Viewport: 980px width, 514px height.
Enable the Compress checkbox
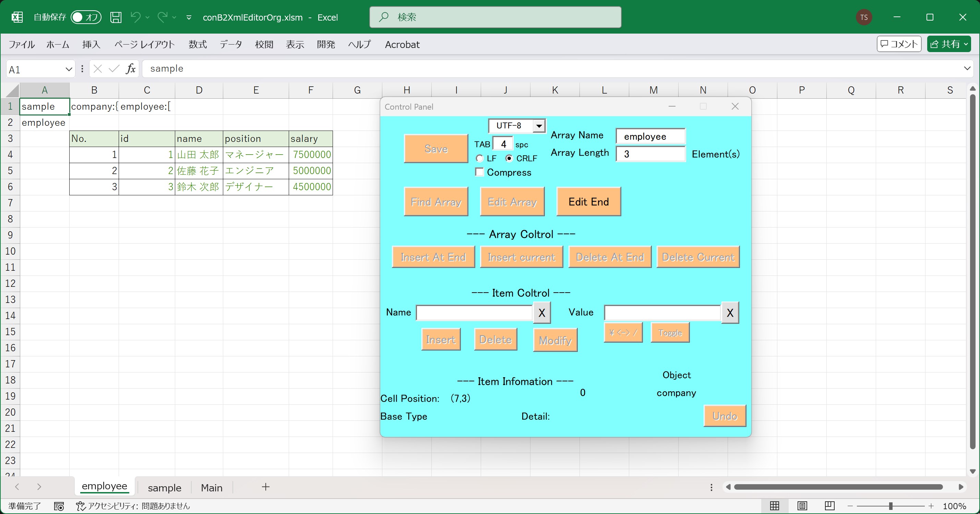[x=480, y=172]
